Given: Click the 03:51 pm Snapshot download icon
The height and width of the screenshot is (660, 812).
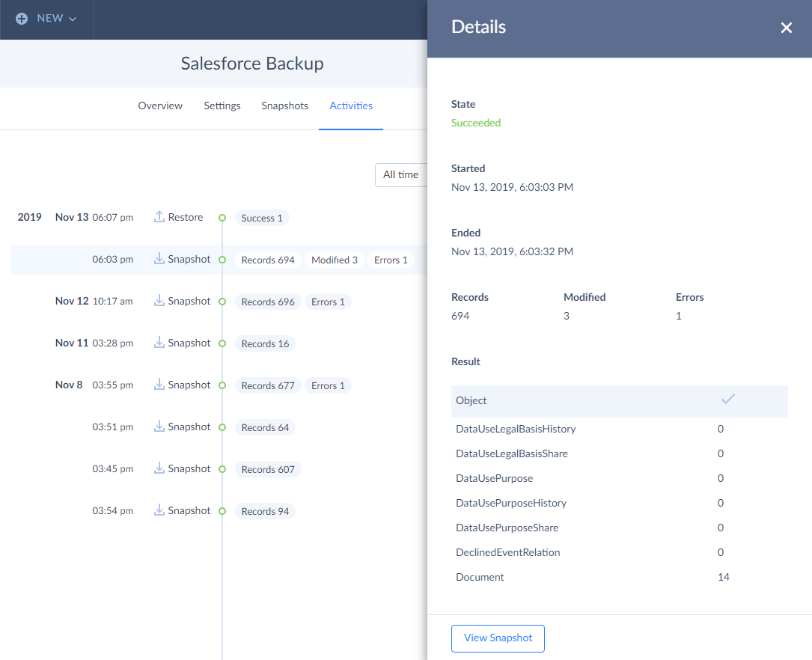Looking at the screenshot, I should (159, 427).
